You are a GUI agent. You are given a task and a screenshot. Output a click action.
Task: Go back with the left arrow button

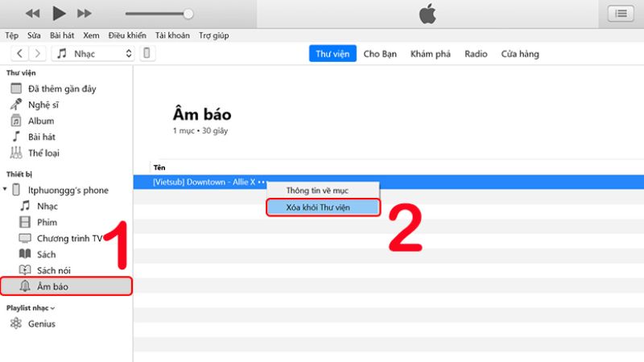pyautogui.click(x=19, y=53)
